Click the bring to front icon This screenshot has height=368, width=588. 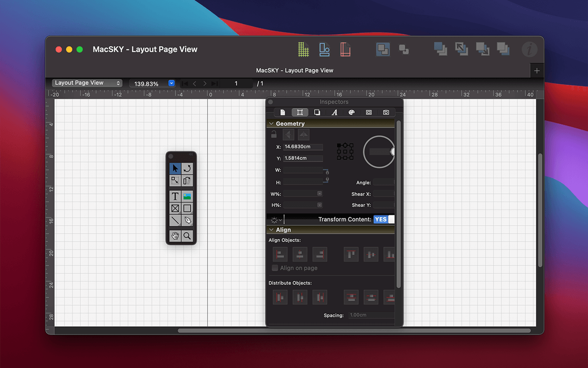(441, 49)
